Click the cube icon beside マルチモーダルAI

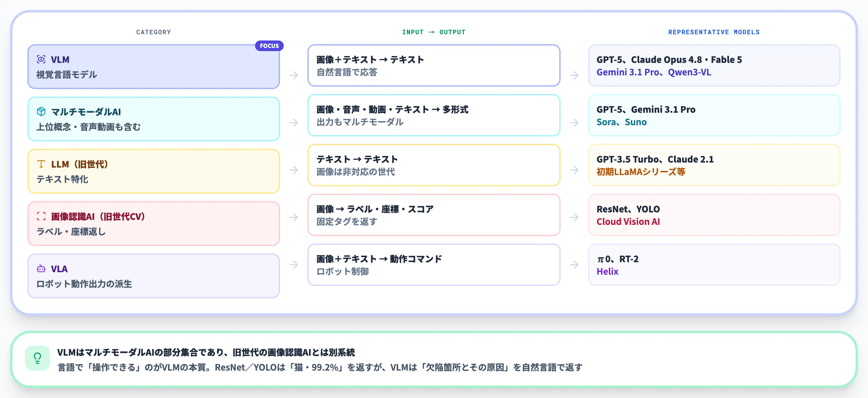[41, 111]
